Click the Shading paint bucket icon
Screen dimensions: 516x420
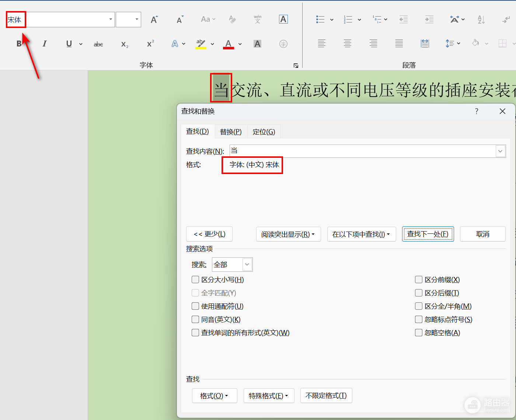point(476,43)
